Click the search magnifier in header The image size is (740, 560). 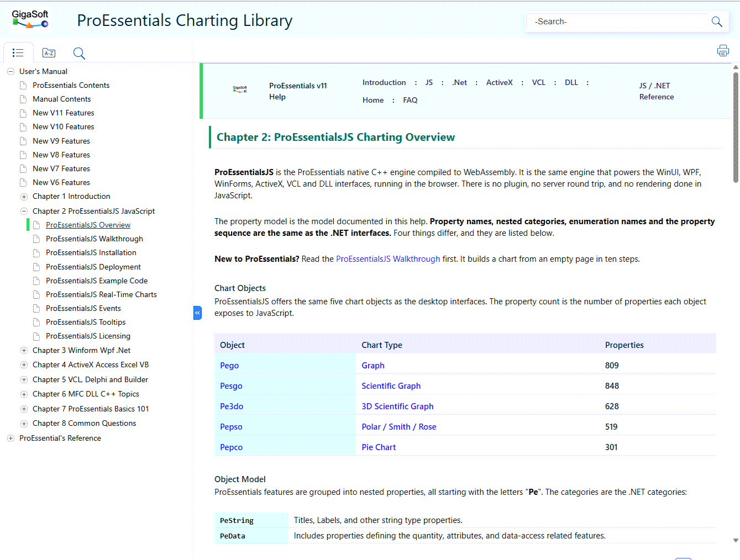tap(717, 22)
